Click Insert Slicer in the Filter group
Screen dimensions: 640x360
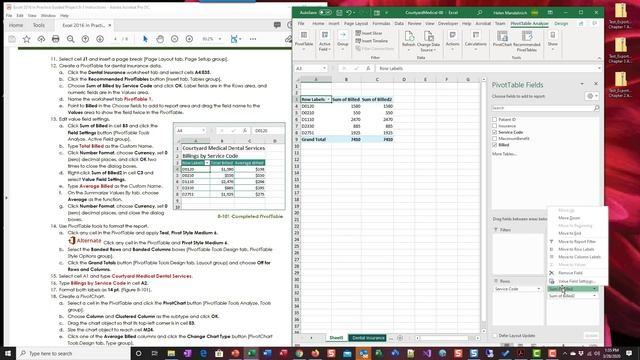(x=369, y=33)
